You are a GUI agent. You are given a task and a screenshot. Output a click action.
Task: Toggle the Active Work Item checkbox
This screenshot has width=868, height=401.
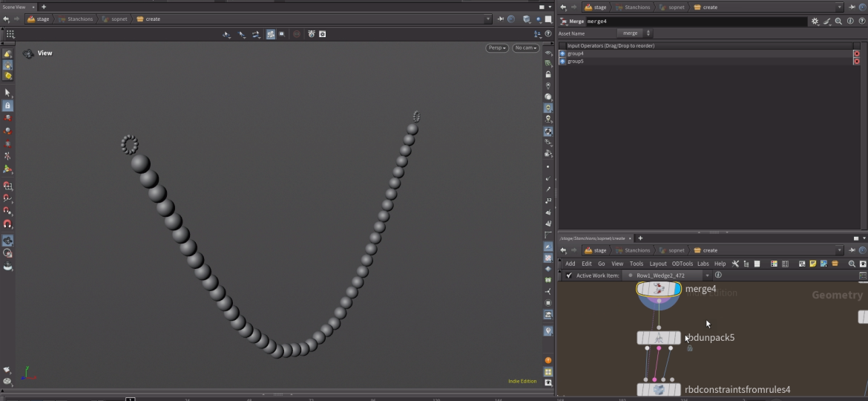click(569, 276)
